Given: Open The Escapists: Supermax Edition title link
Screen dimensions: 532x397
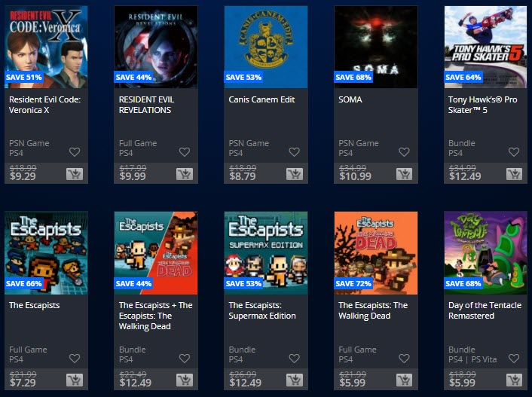Looking at the screenshot, I should pyautogui.click(x=262, y=310).
